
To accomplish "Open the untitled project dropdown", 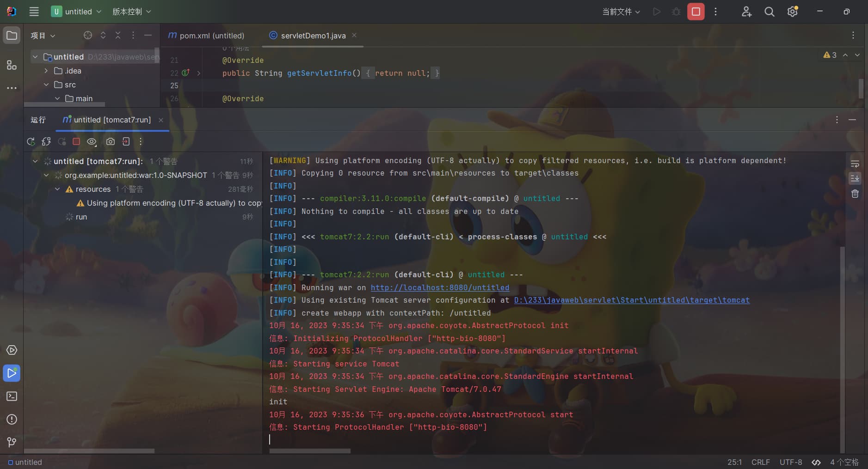I will click(76, 12).
